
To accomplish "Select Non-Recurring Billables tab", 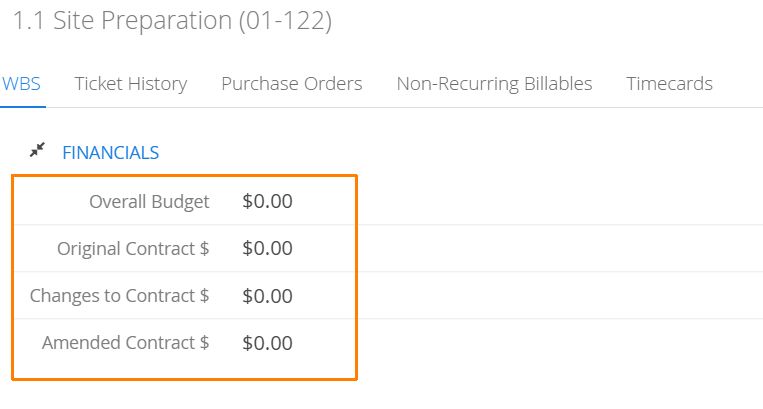I will click(494, 84).
